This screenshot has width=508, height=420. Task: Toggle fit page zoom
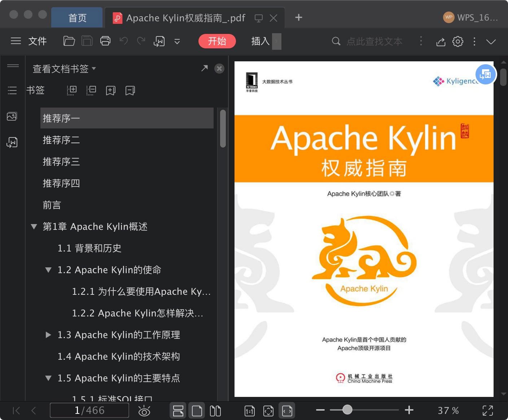(268, 411)
